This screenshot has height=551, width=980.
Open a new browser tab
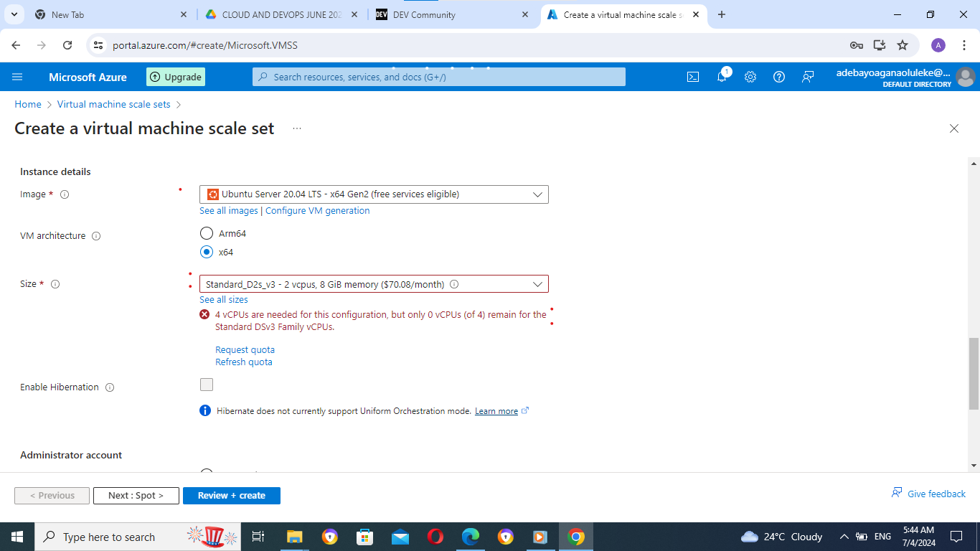click(722, 14)
